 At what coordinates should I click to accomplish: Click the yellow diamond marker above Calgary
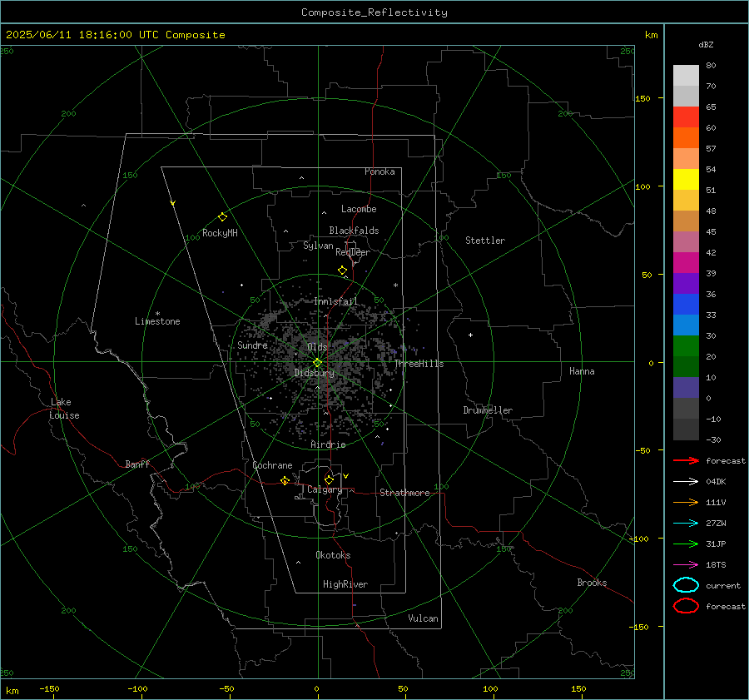[329, 479]
